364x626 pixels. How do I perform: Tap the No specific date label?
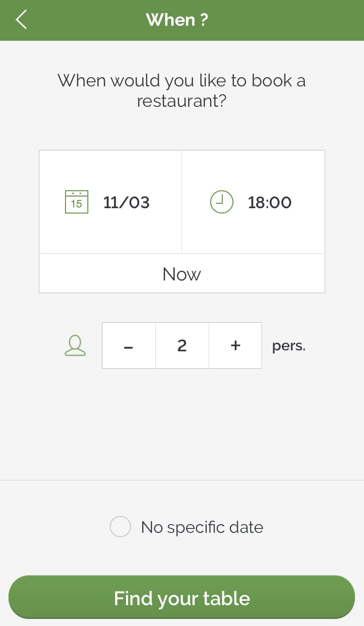pos(202,527)
